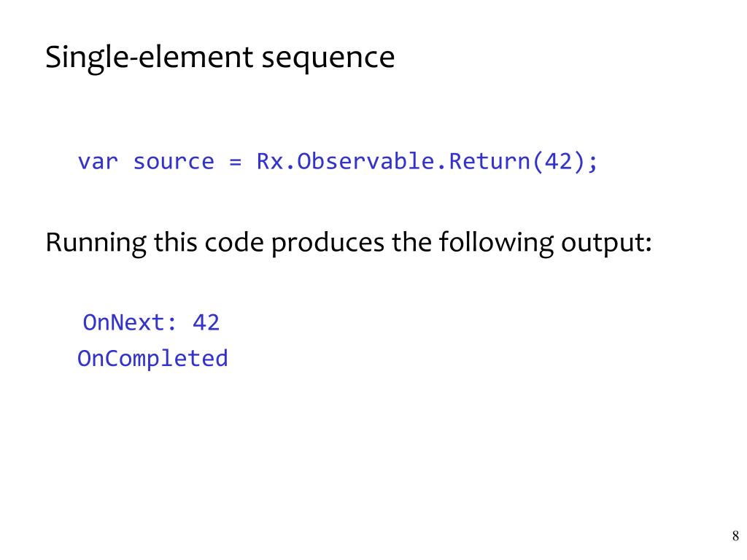Click the equals sign in the code line

tap(236, 162)
